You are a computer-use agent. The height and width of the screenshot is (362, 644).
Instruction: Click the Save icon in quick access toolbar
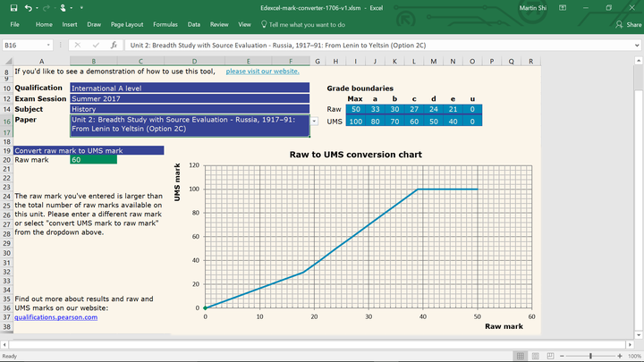(12, 7)
